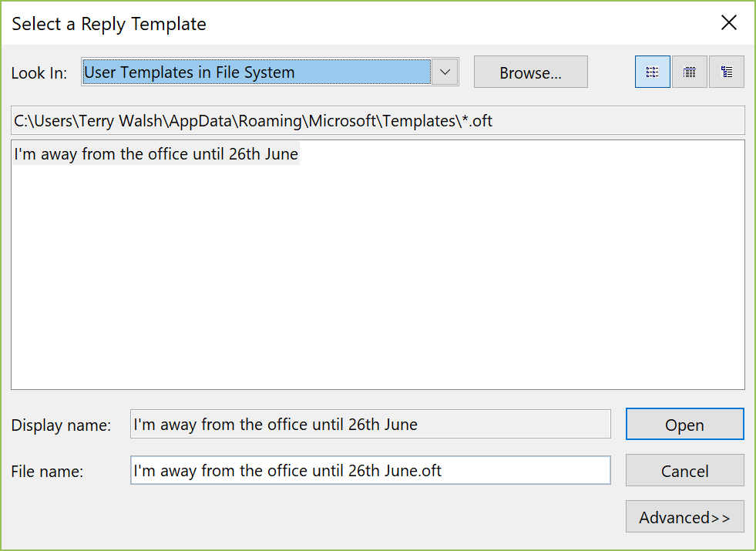756x551 pixels.
Task: Click the Templates folder path field
Action: pyautogui.click(x=378, y=120)
